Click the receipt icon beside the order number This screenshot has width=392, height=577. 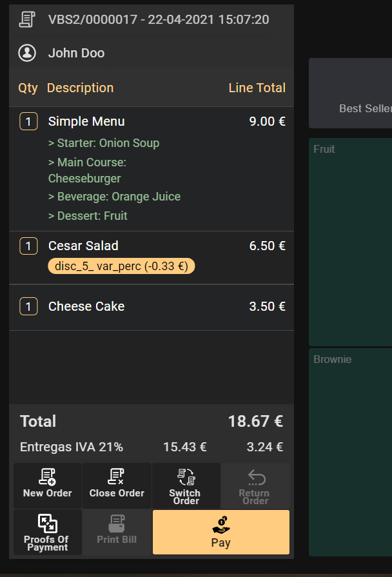pyautogui.click(x=27, y=19)
